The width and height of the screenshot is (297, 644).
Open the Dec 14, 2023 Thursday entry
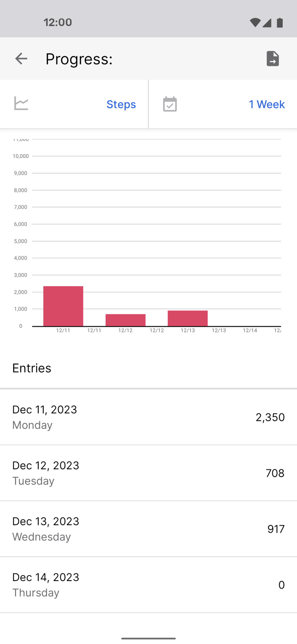(148, 585)
